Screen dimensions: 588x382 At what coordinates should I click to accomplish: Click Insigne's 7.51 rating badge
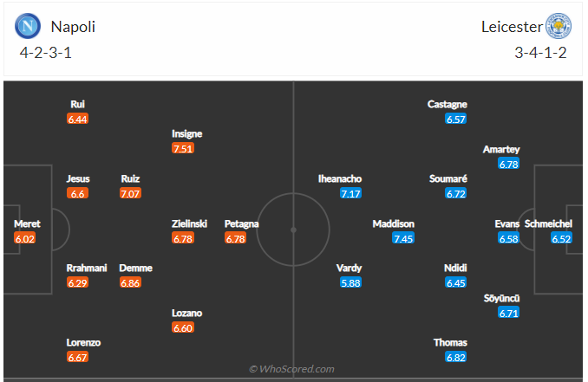(183, 149)
